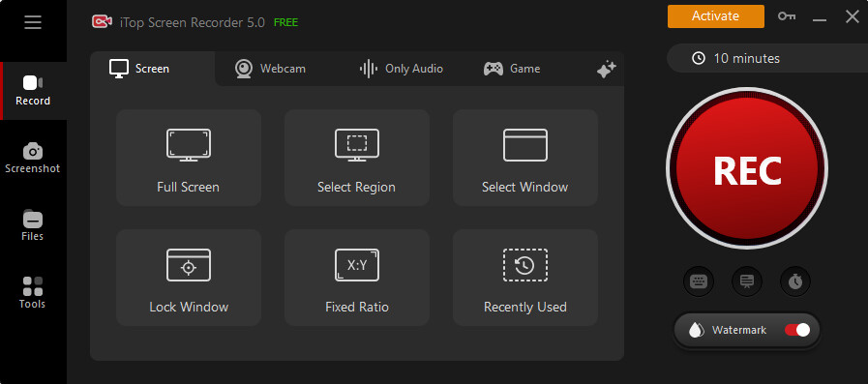Choose Full Screen recording mode

189,158
